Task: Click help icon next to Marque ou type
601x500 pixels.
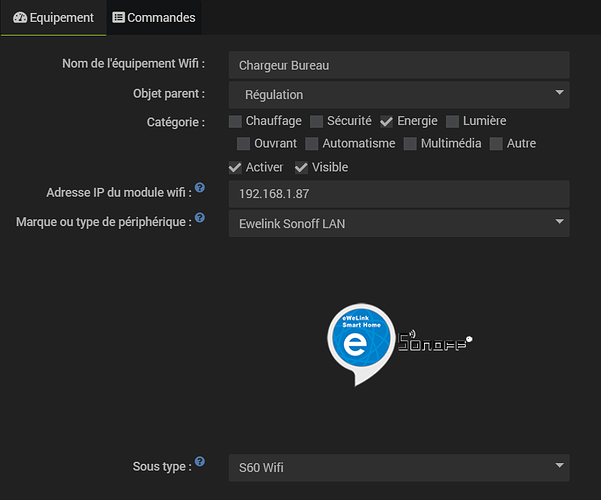Action: 200,217
